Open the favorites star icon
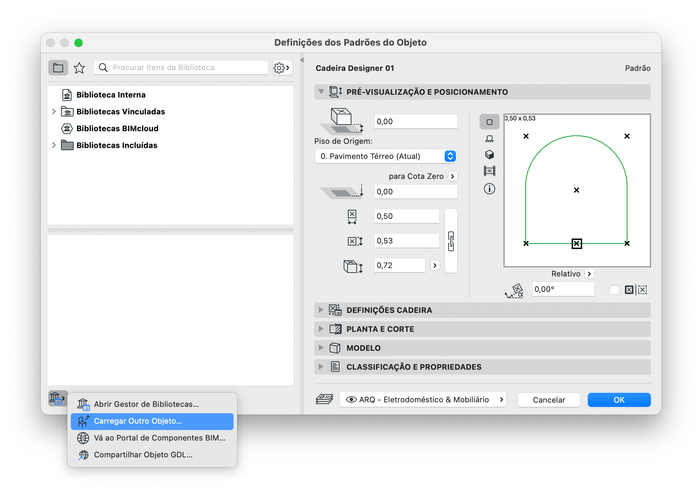The image size is (700, 503). 79,68
